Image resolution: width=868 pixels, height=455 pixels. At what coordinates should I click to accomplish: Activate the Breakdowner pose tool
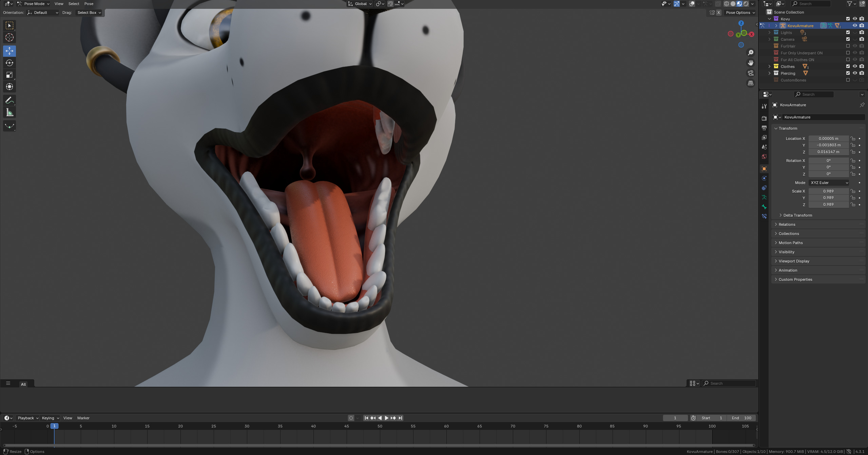pos(9,126)
